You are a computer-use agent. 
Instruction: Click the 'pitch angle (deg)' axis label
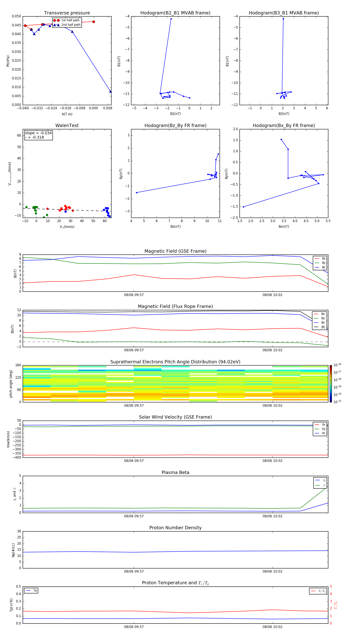(x=11, y=384)
